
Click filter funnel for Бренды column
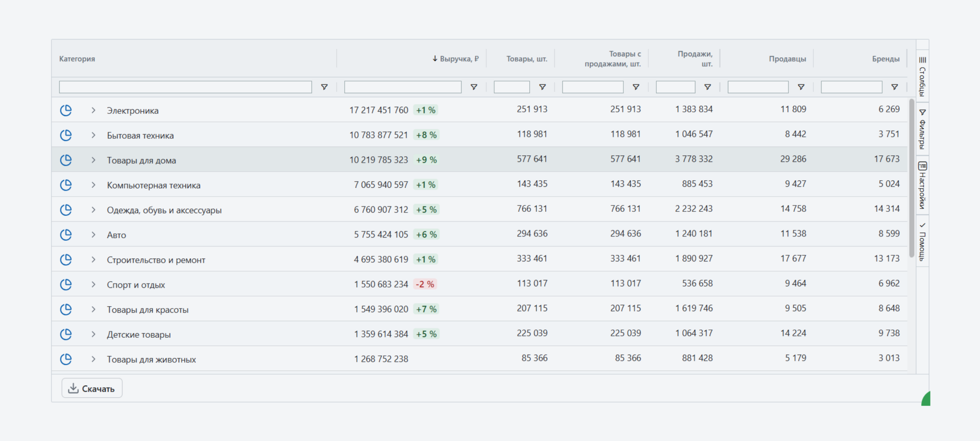point(894,87)
